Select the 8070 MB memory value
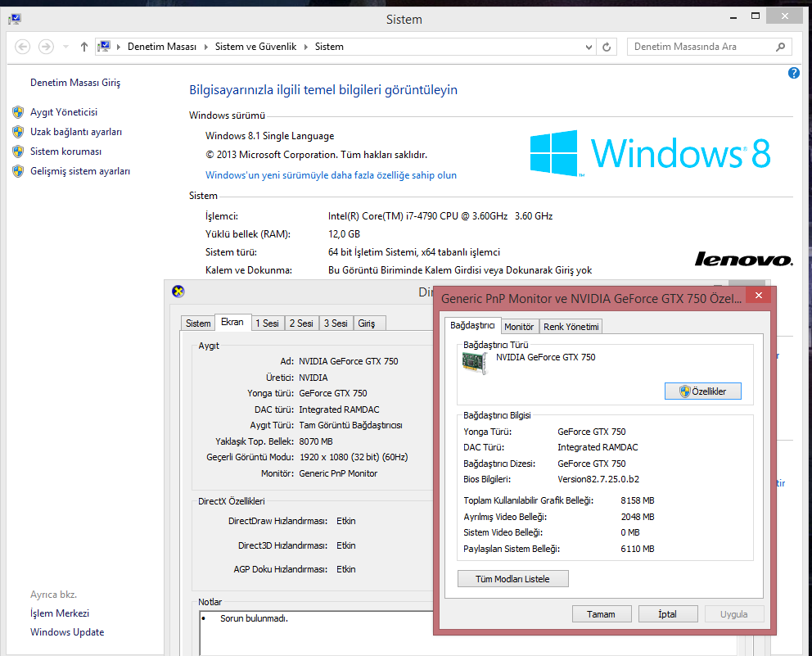Screen dimensions: 812x656 pyautogui.click(x=316, y=441)
